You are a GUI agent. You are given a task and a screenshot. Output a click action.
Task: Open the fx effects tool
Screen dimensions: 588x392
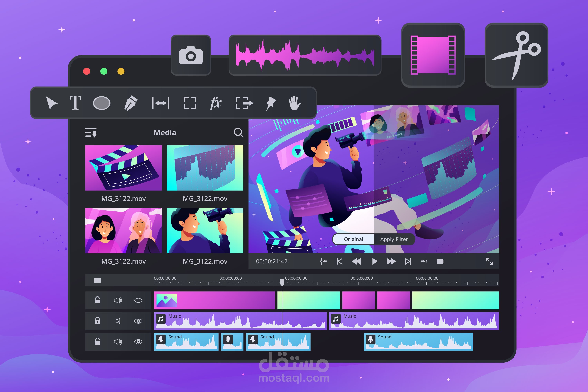(216, 103)
